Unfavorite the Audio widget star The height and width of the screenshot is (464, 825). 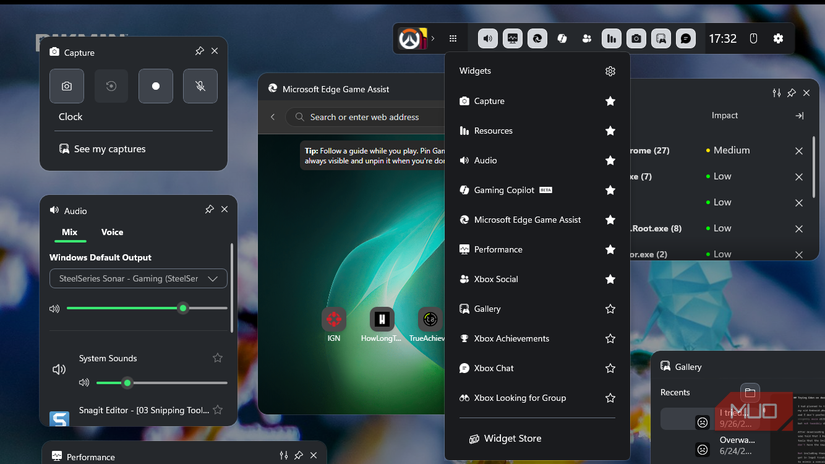coord(610,160)
